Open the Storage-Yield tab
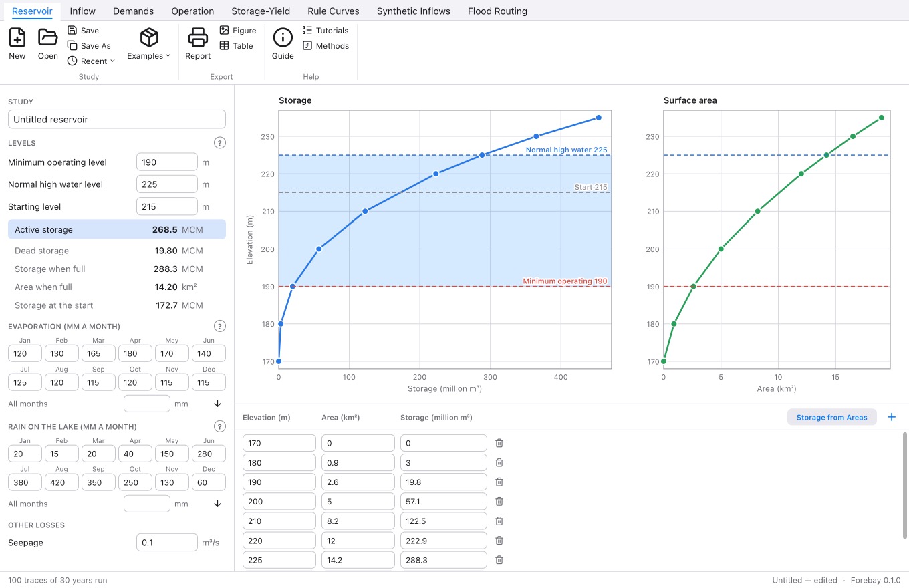This screenshot has width=909, height=588. click(x=261, y=11)
